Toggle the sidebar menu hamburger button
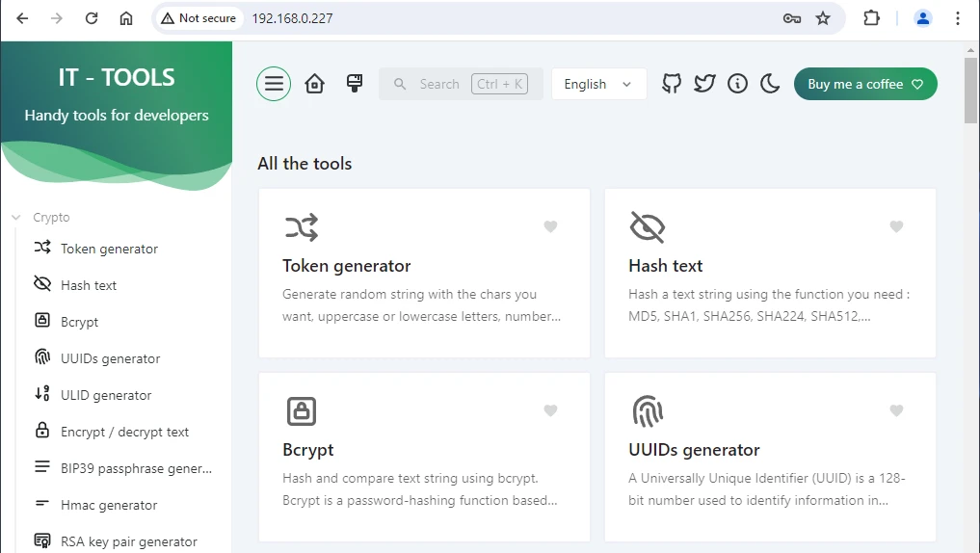The width and height of the screenshot is (980, 553). pyautogui.click(x=274, y=84)
